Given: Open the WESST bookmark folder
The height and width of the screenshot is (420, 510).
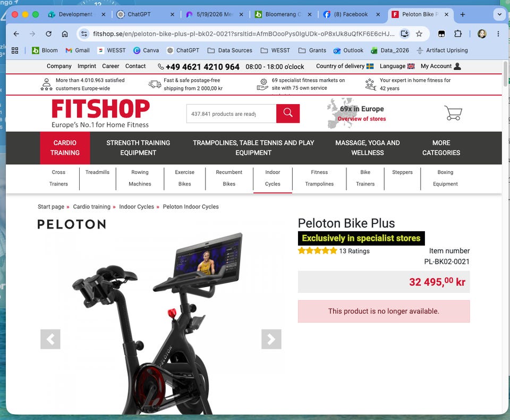Looking at the screenshot, I should (275, 51).
